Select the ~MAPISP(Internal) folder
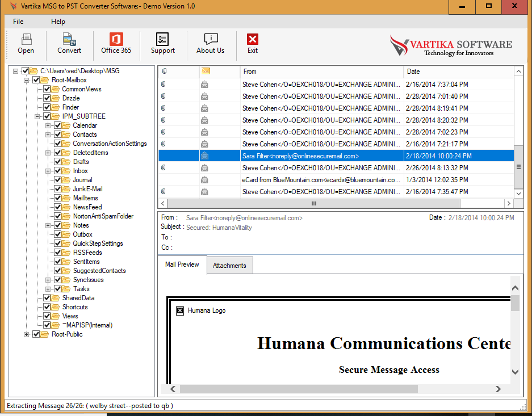 pos(87,325)
